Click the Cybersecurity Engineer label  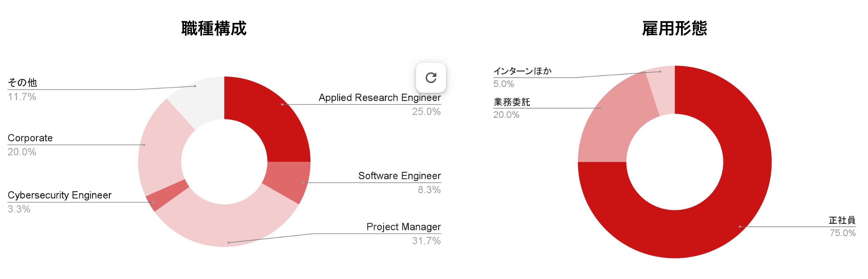(x=60, y=195)
